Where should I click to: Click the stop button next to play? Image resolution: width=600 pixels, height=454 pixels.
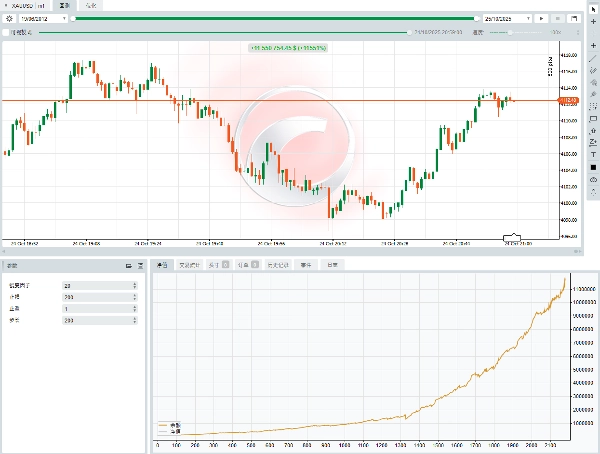(x=556, y=18)
